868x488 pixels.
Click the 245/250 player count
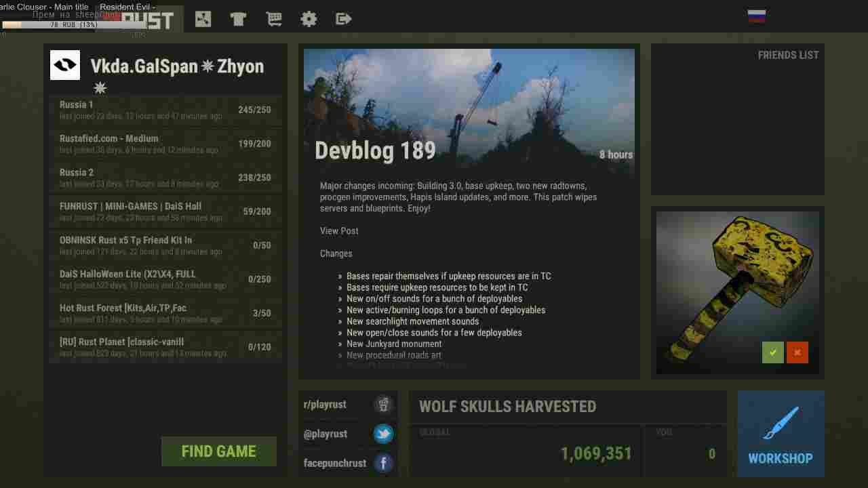(254, 110)
